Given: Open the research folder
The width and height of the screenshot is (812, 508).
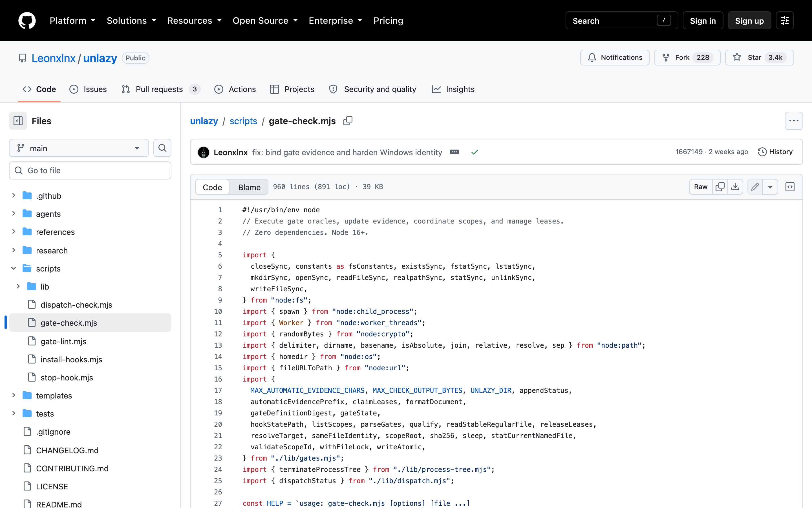Looking at the screenshot, I should click(x=52, y=251).
